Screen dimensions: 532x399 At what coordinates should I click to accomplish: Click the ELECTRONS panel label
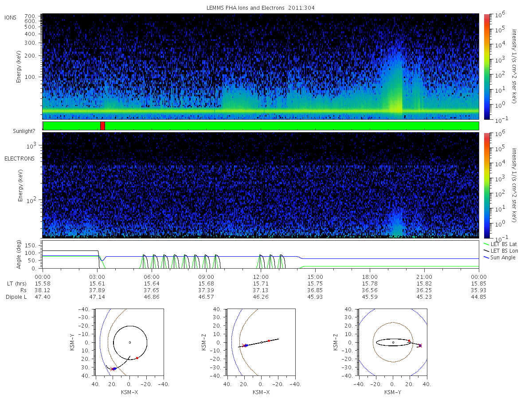click(19, 158)
